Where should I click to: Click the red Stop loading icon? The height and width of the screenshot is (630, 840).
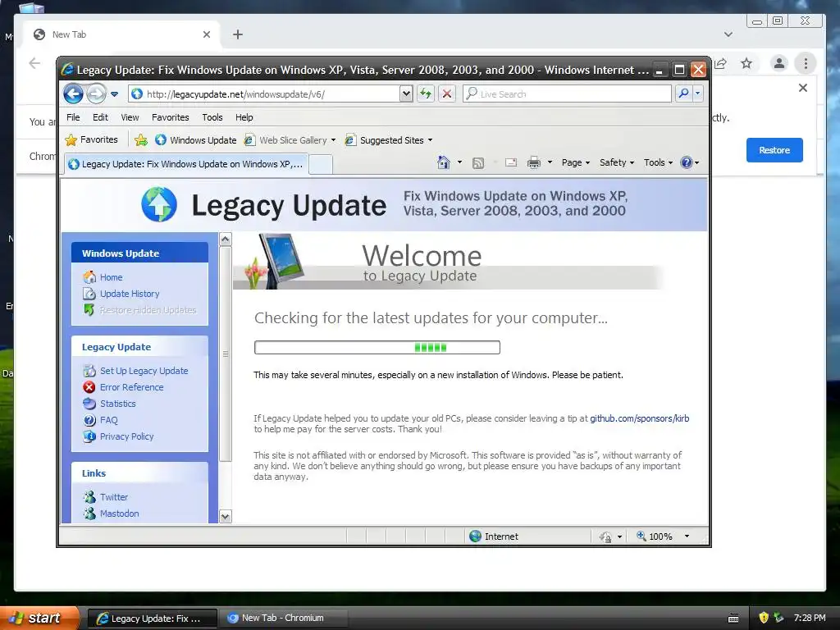(447, 94)
